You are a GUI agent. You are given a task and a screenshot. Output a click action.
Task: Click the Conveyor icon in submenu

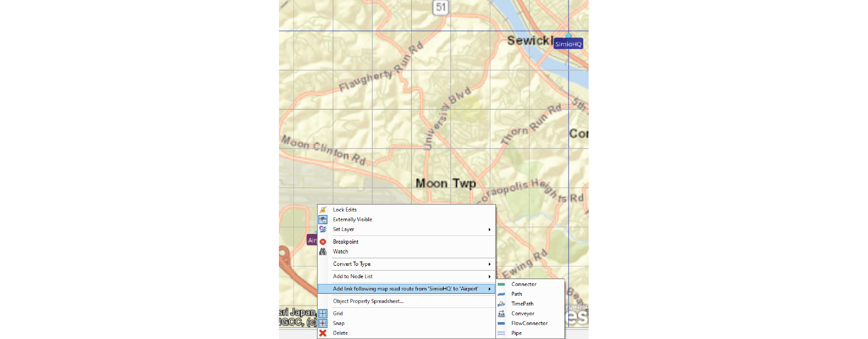pos(501,313)
